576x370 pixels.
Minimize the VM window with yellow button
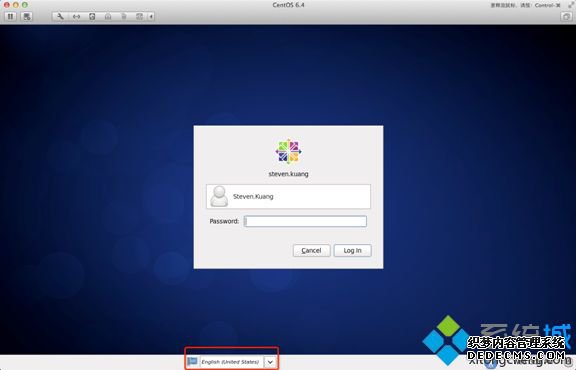15,5
